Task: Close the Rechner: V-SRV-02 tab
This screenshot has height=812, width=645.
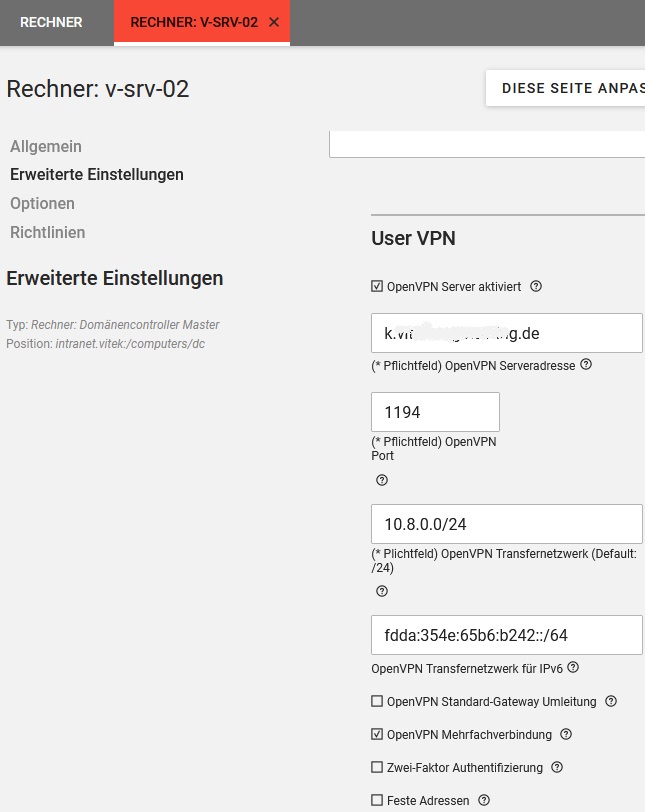Action: (x=274, y=22)
